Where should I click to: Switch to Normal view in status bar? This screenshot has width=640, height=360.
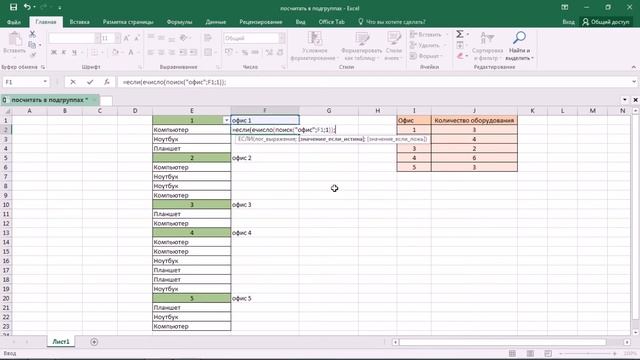(x=512, y=353)
